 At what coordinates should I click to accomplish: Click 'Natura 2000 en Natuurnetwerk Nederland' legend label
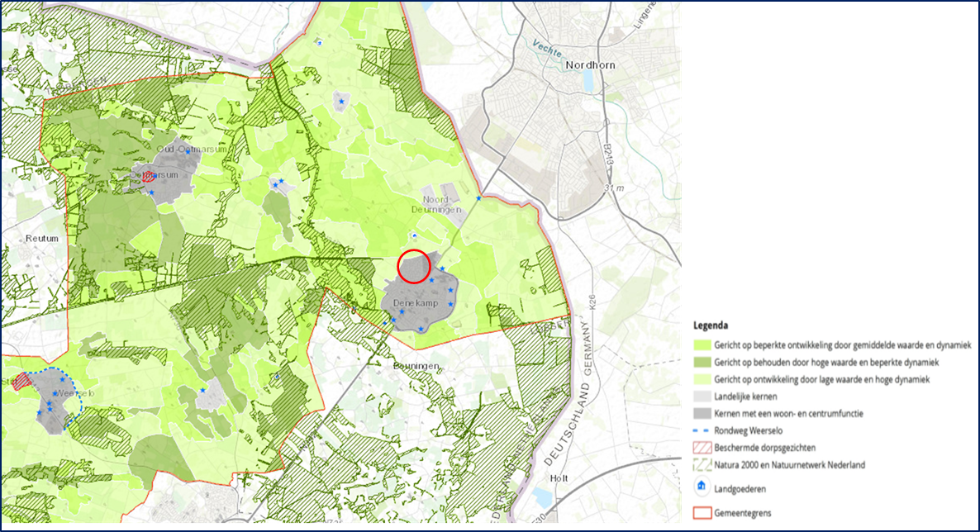(789, 465)
